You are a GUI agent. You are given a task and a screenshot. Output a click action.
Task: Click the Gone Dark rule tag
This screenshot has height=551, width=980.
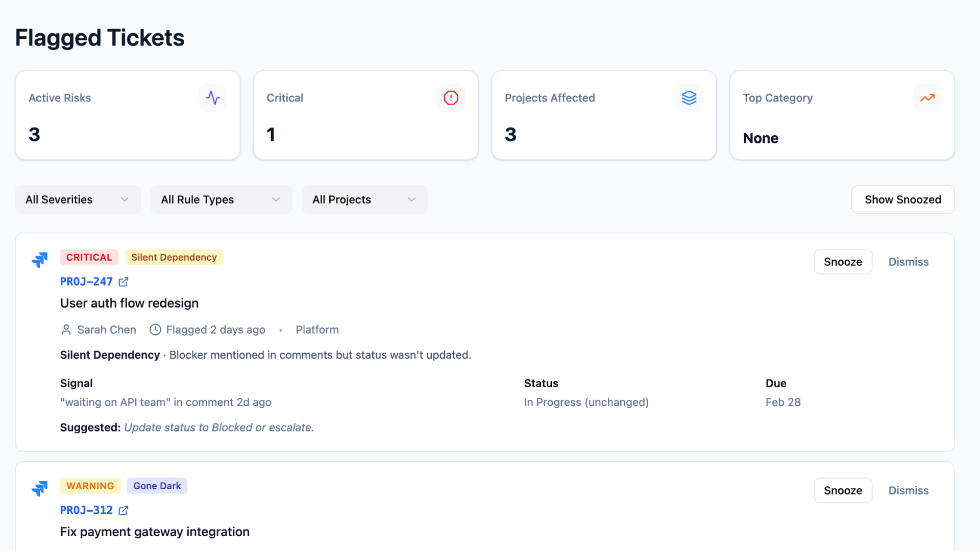(157, 486)
